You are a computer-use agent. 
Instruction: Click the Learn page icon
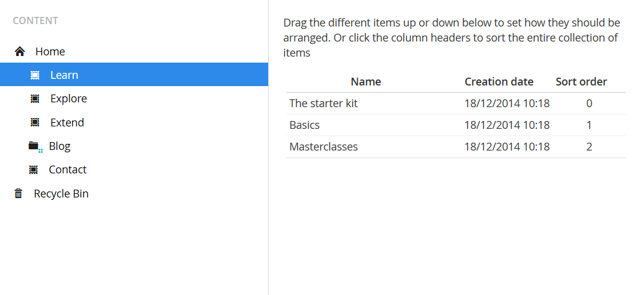[x=35, y=75]
